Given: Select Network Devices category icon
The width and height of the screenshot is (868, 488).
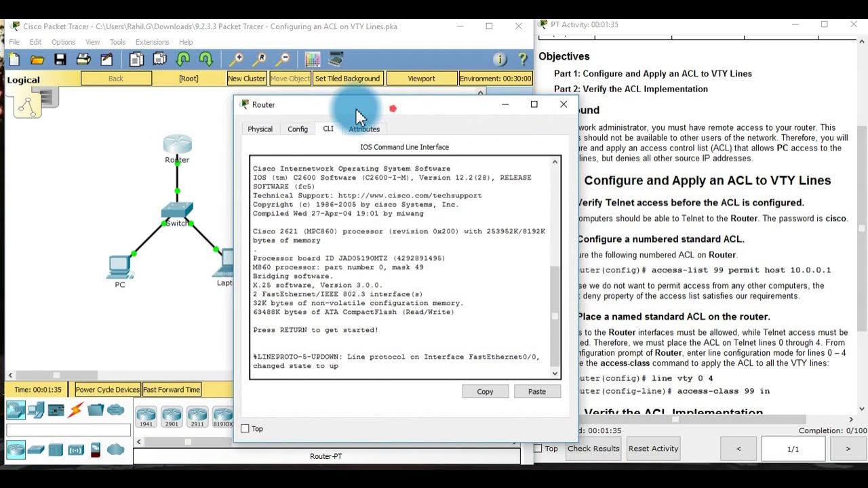Looking at the screenshot, I should click(16, 410).
